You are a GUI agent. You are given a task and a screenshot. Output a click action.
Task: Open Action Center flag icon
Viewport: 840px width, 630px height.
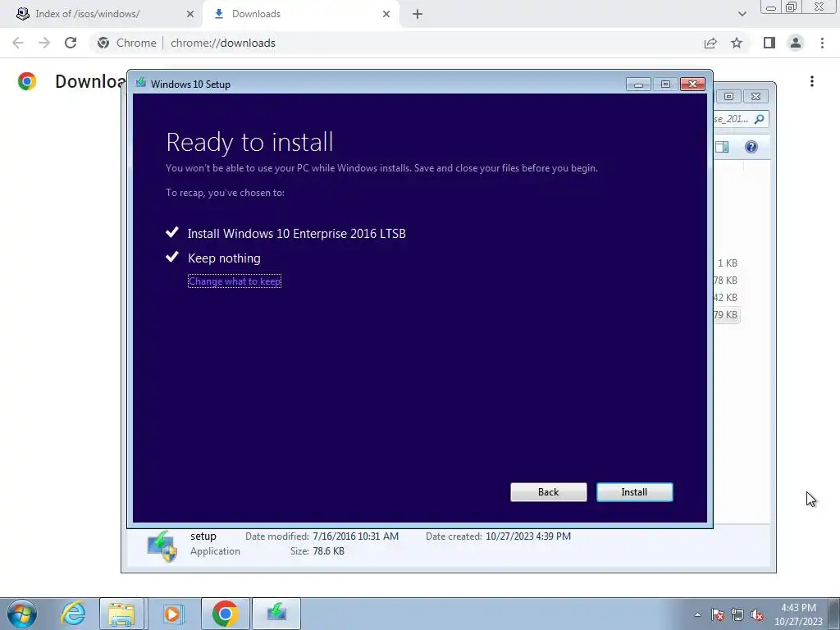(718, 614)
